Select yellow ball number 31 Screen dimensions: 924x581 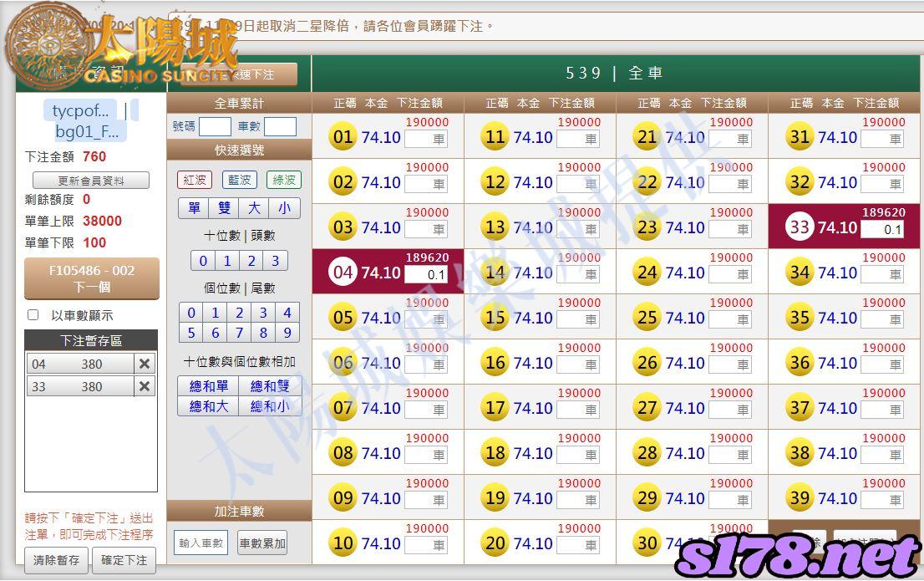coord(800,137)
